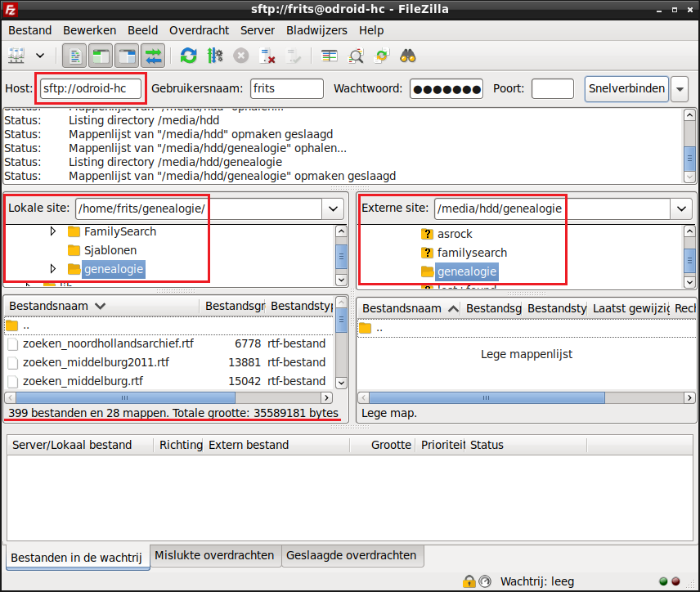Viewport: 700px width, 592px height.
Task: Expand the FamilySearch local folder
Action: coord(53,231)
